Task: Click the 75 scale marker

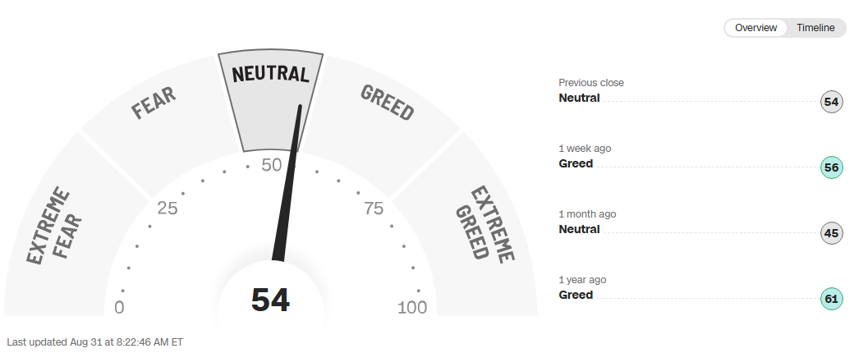Action: 374,209
